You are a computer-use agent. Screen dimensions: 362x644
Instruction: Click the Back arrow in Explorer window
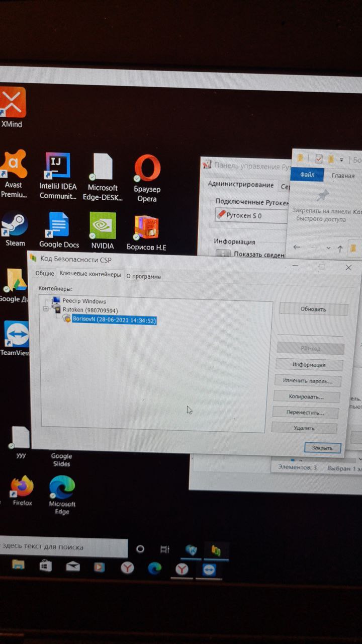pos(297,247)
